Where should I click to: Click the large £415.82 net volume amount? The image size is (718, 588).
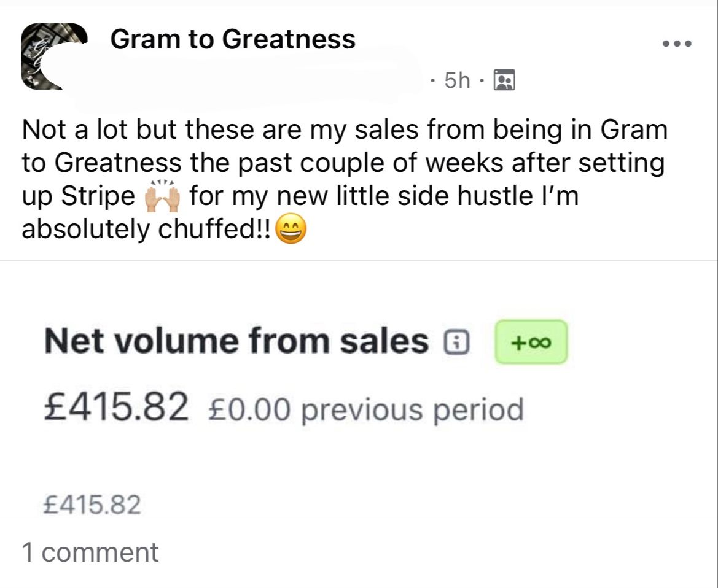pyautogui.click(x=116, y=407)
